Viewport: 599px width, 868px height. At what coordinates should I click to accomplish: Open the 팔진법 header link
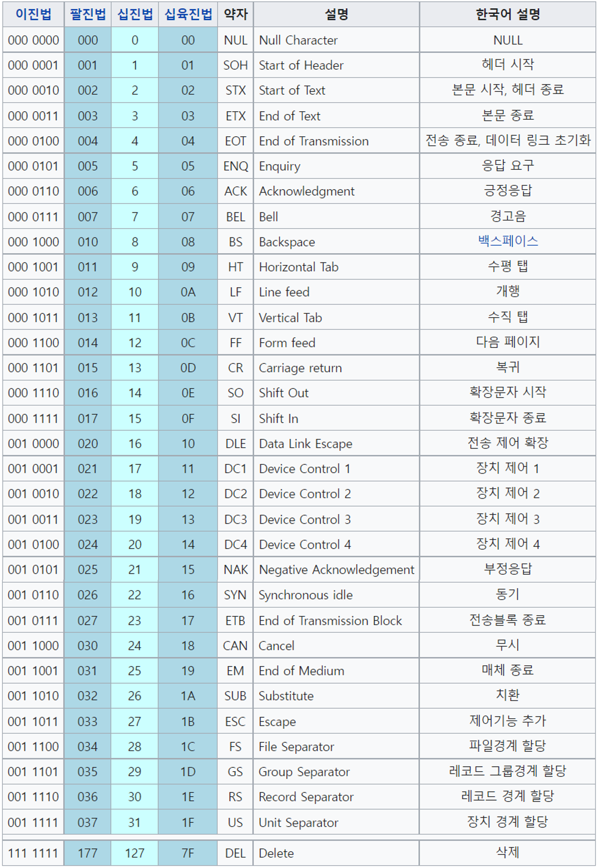(88, 14)
